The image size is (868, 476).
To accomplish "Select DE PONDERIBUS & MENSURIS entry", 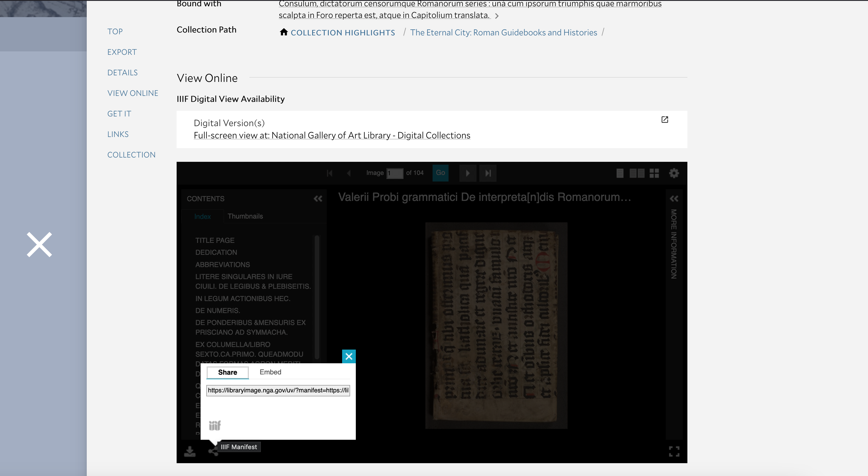I will (250, 327).
